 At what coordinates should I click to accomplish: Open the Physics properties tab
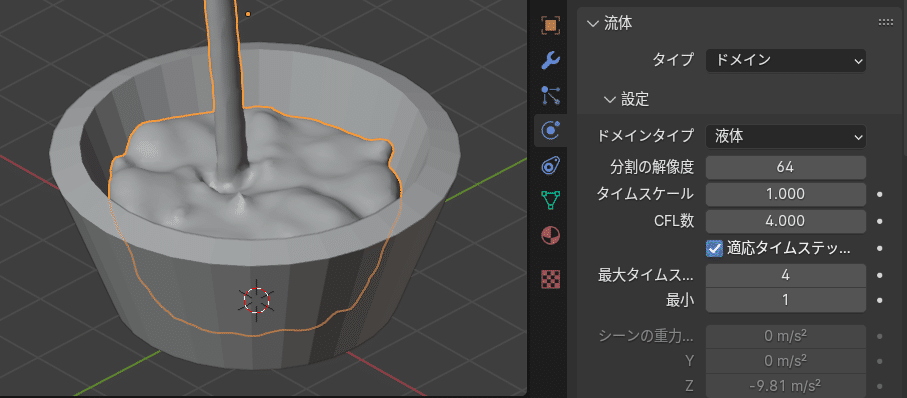pos(550,131)
